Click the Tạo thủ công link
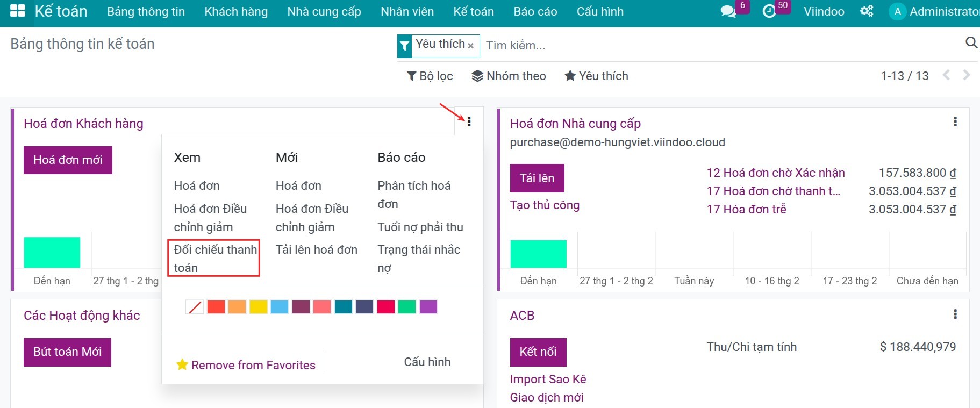This screenshot has width=980, height=408. [x=545, y=205]
